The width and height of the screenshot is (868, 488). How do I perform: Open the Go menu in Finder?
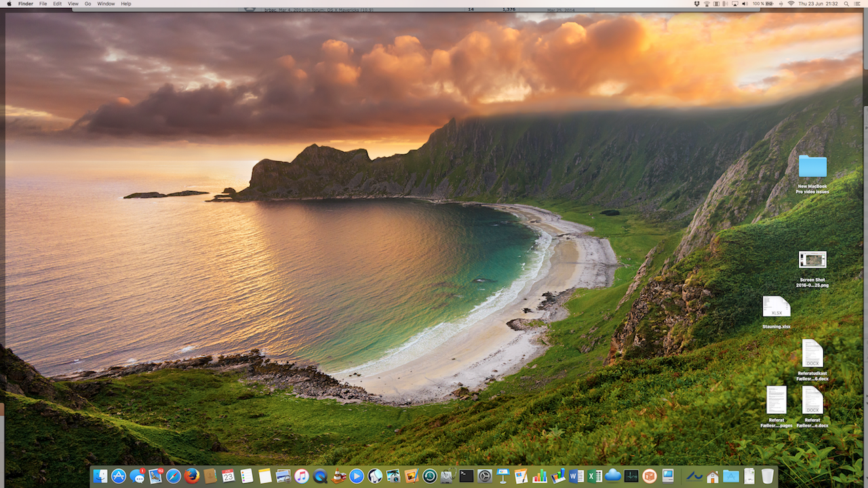tap(87, 3)
